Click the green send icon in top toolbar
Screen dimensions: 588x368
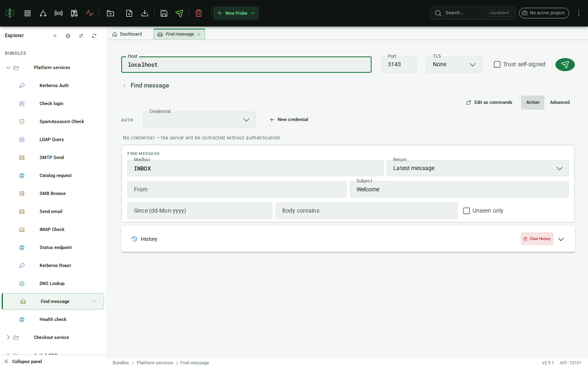179,13
